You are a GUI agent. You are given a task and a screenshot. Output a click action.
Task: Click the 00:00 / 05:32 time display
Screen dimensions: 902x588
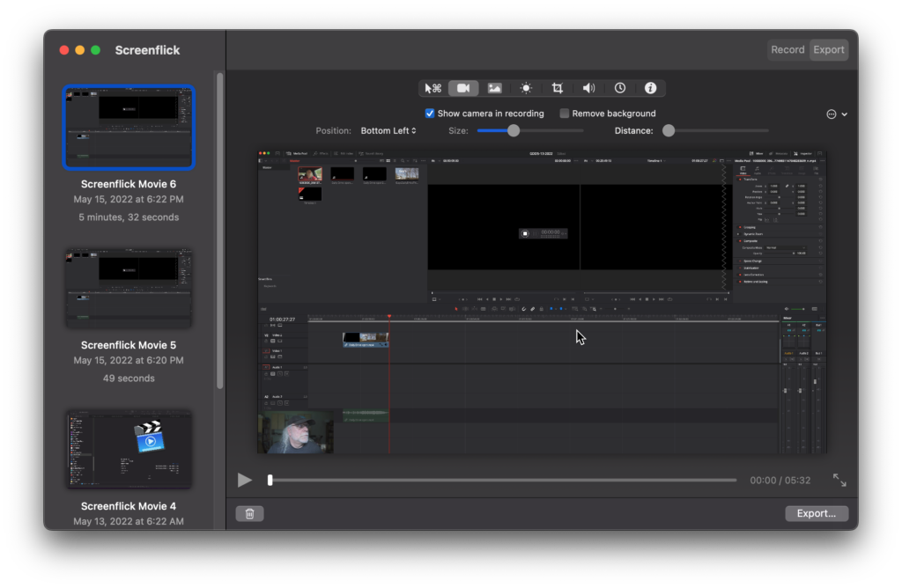[780, 480]
